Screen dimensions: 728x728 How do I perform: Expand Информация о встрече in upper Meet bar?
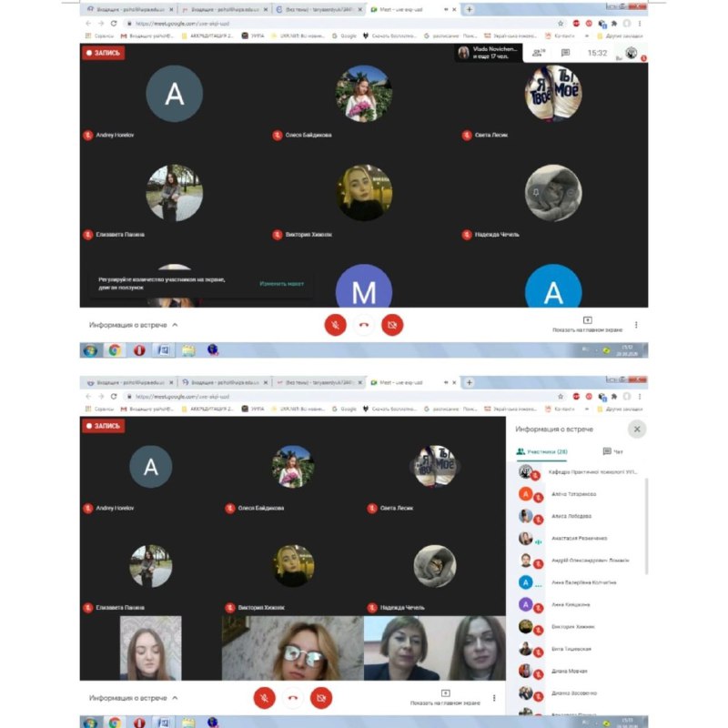[133, 325]
